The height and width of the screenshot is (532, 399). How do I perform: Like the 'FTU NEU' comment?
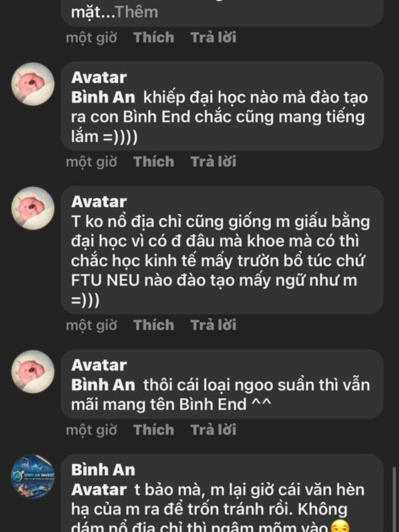pos(154,325)
